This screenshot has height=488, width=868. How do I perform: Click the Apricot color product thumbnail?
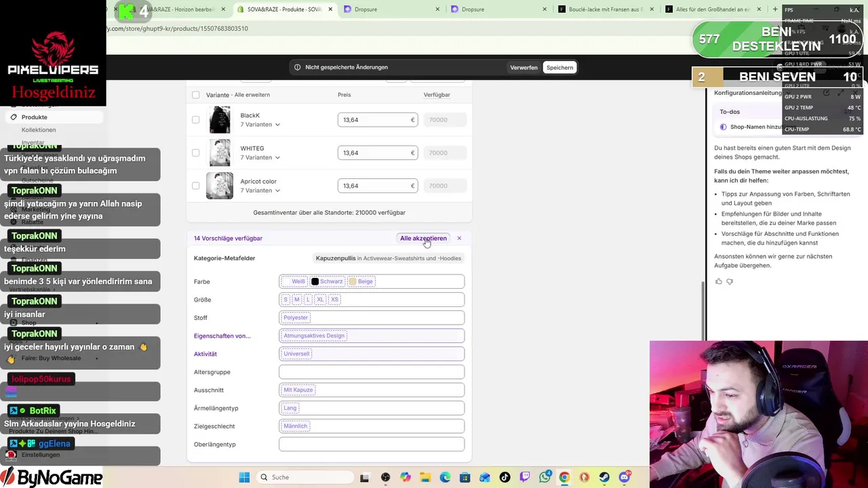[x=220, y=186]
